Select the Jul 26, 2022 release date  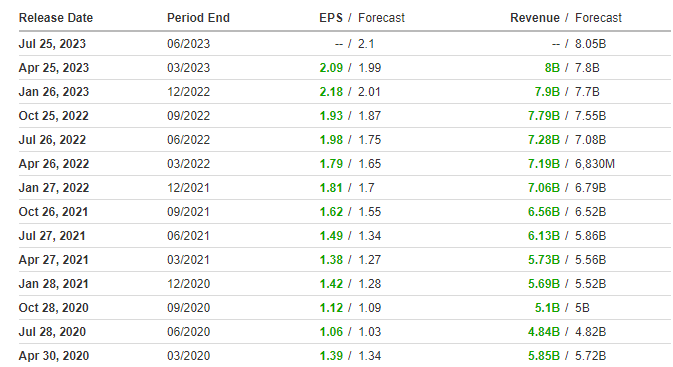pos(52,140)
